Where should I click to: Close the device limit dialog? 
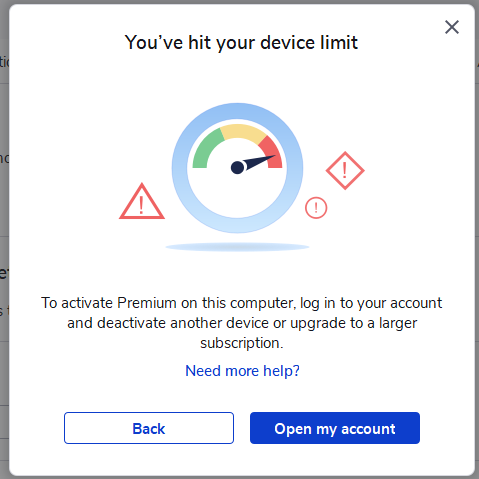pyautogui.click(x=452, y=27)
